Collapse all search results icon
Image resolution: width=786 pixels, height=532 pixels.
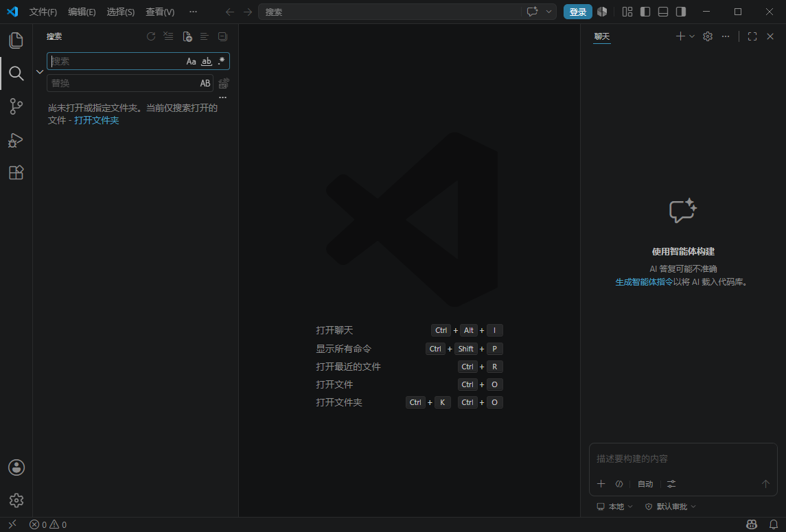point(222,36)
